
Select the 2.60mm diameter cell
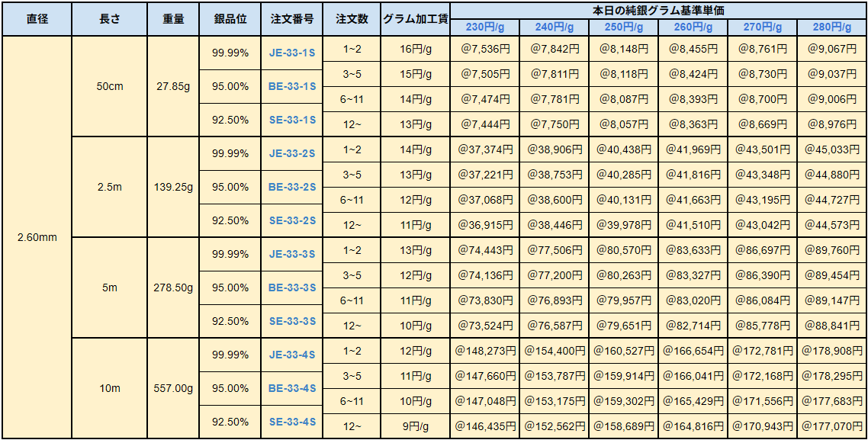[37, 237]
